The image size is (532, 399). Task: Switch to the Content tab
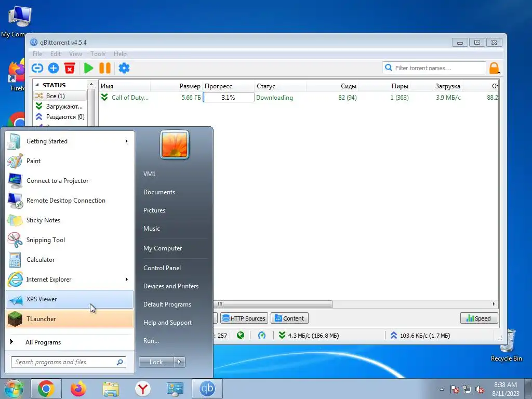(x=289, y=318)
